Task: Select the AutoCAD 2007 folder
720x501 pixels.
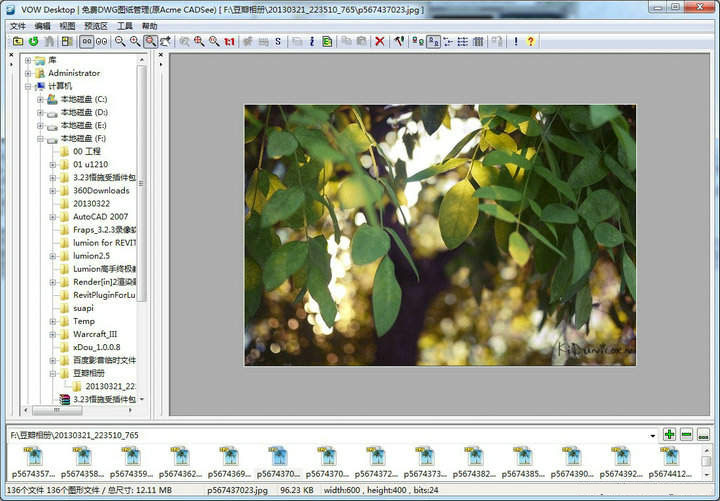Action: pos(100,217)
